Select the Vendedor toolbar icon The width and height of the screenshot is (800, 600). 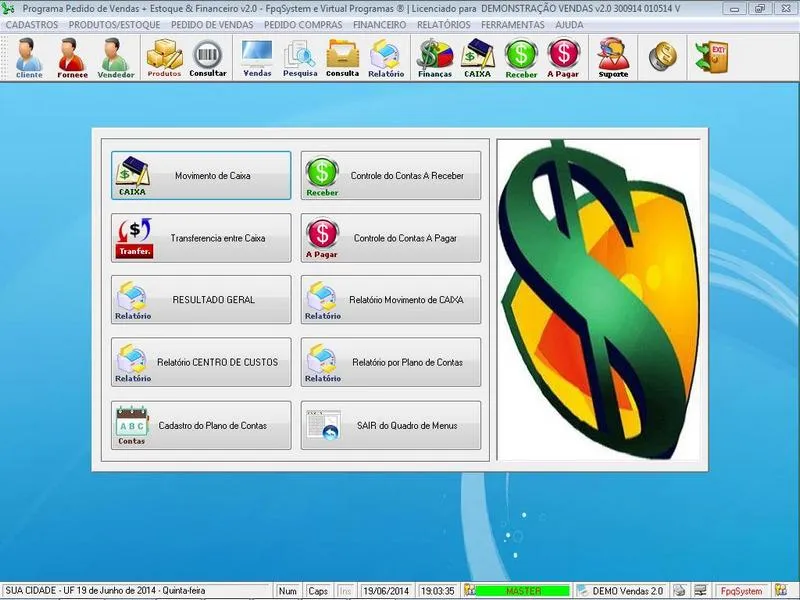115,58
